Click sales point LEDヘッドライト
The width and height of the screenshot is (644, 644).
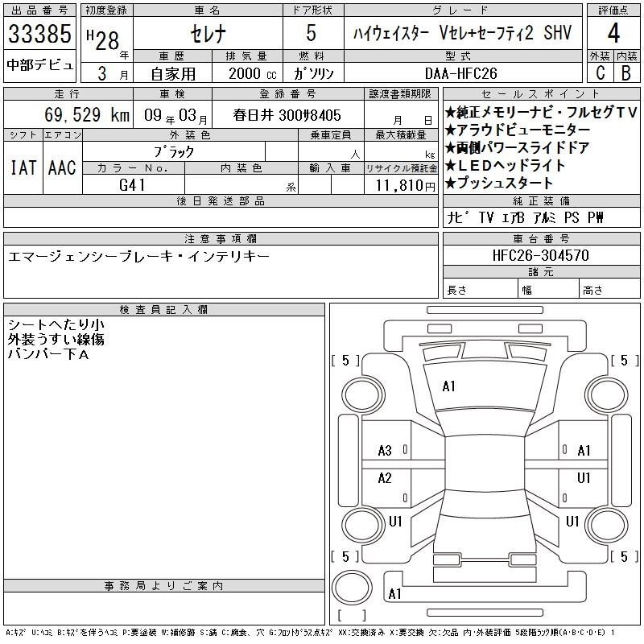click(506, 166)
